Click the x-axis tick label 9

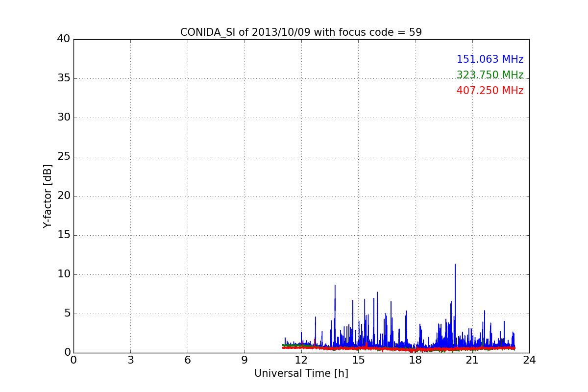tap(245, 360)
